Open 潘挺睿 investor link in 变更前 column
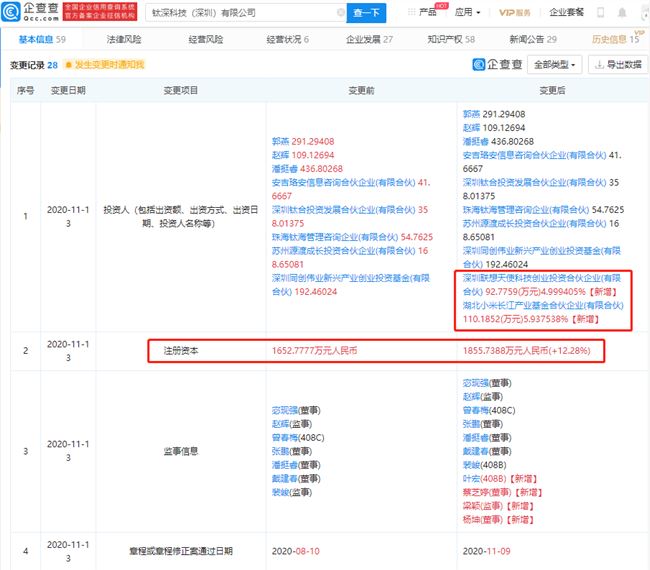The image size is (650, 570). (x=285, y=169)
